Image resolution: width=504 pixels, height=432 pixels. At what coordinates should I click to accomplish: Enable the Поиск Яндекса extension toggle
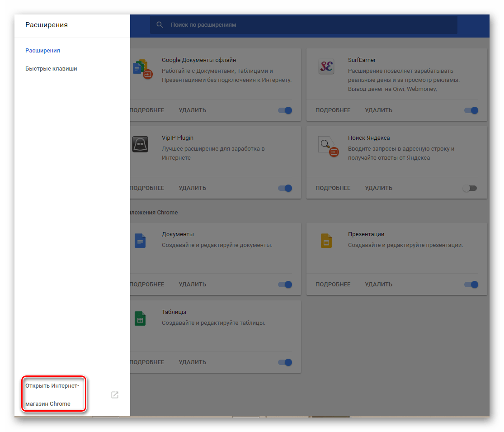[470, 188]
